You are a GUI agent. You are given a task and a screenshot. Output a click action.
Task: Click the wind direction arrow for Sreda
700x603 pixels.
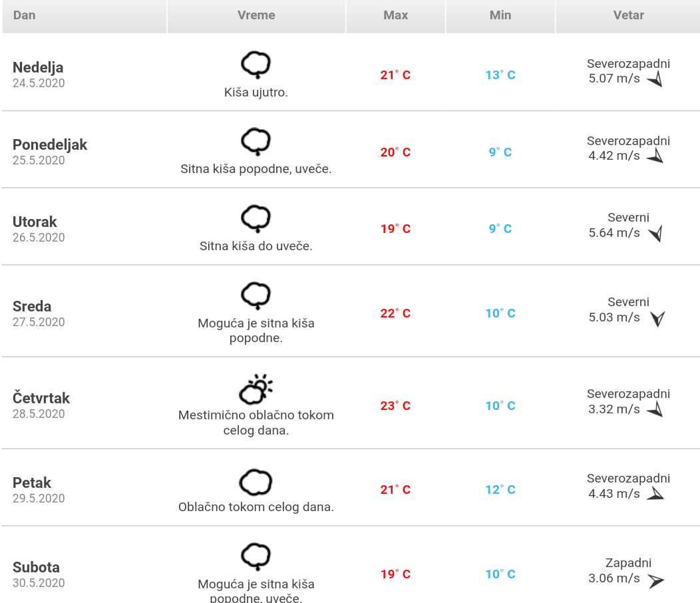click(657, 319)
